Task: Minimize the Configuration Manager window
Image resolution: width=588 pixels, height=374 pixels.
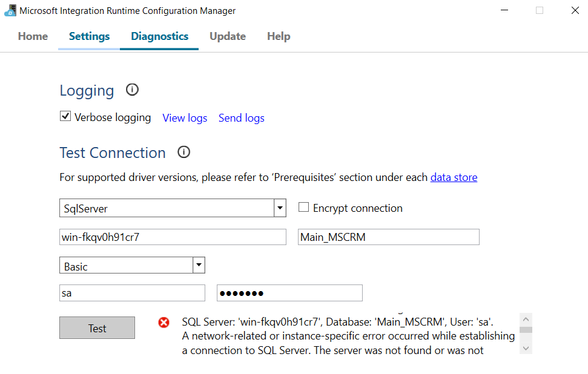Action: click(x=504, y=10)
